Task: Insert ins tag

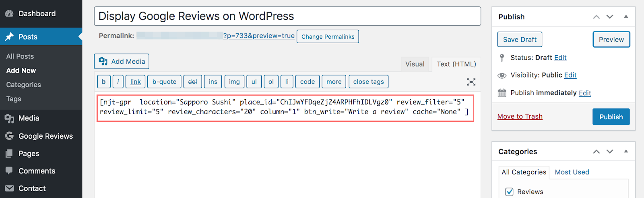Action: click(x=213, y=82)
